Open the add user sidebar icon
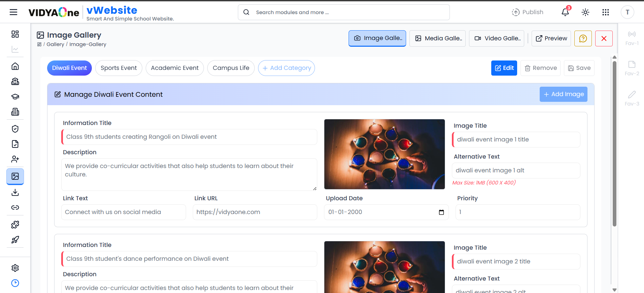 coord(15,159)
